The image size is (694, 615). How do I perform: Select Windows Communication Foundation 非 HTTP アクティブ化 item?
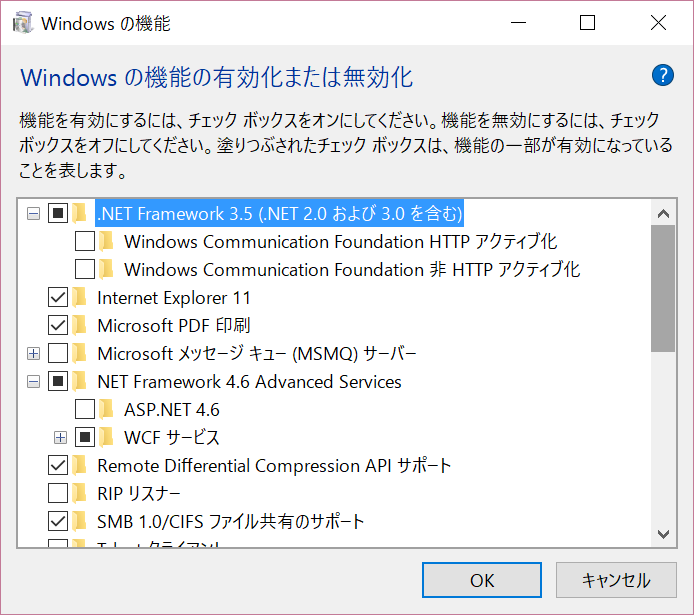tap(351, 270)
